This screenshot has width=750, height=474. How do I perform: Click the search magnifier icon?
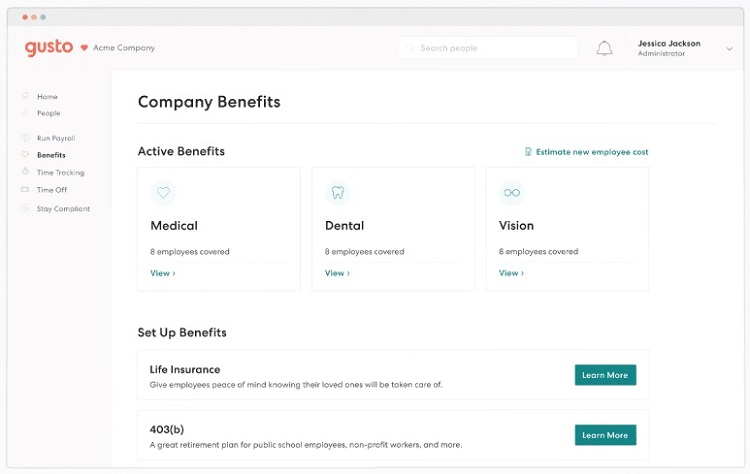[410, 48]
